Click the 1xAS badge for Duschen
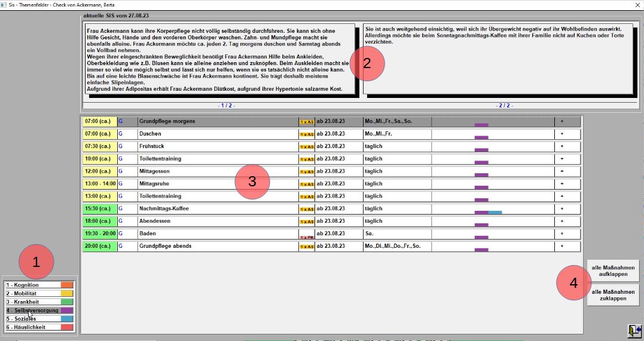The height and width of the screenshot is (341, 644). point(306,134)
